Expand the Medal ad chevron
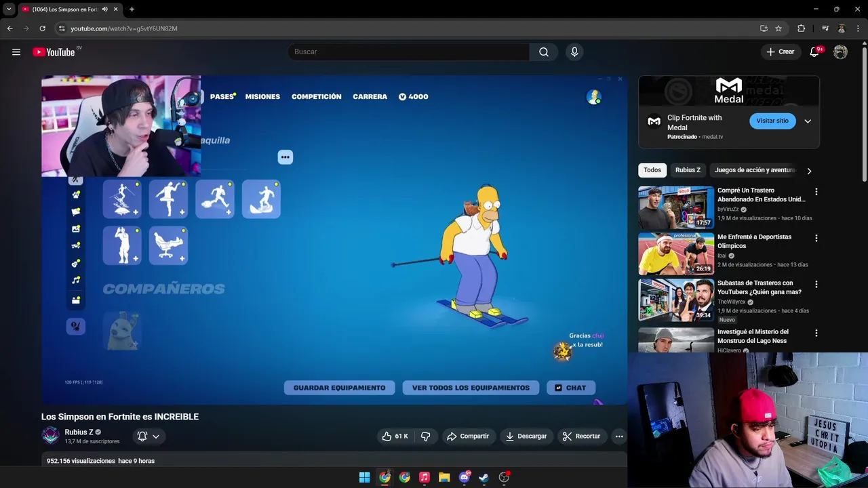The image size is (868, 488). click(808, 121)
